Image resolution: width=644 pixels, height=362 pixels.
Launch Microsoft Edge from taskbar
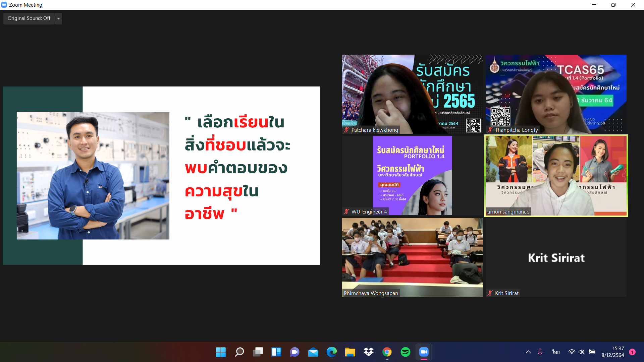coord(331,352)
